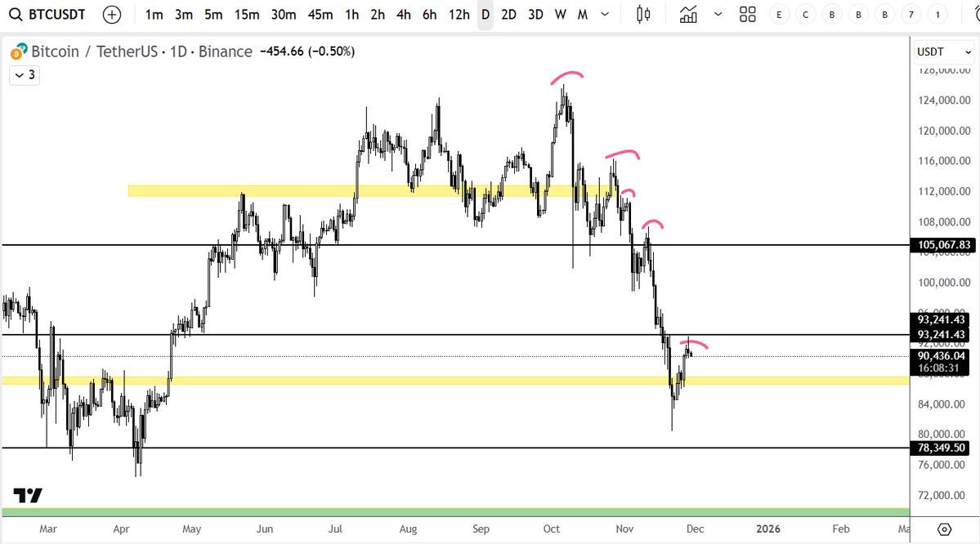
Task: Expand the favorite indicators chevron
Action: (x=718, y=15)
